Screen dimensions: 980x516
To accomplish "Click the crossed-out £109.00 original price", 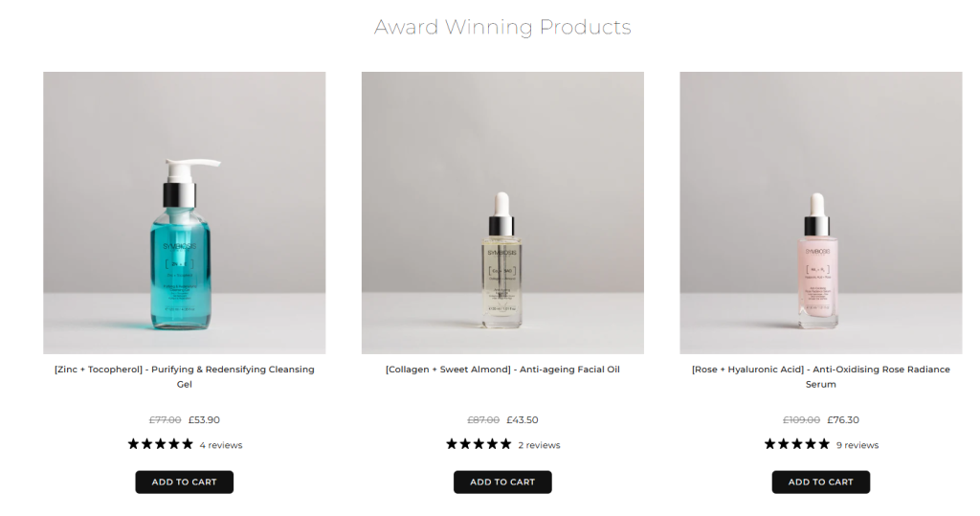I will click(x=801, y=419).
